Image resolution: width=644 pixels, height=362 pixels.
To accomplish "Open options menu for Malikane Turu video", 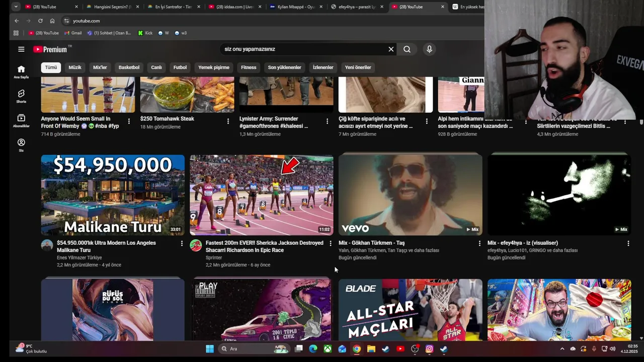I will click(x=182, y=243).
